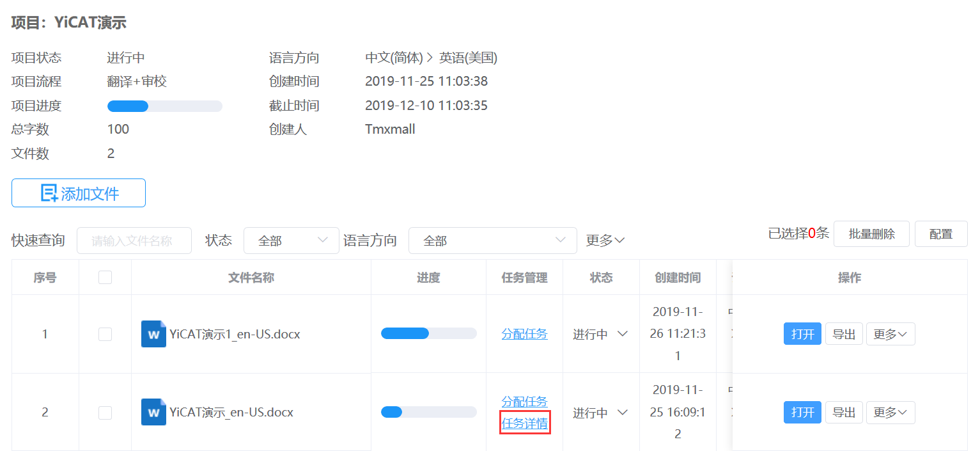Check the box for YiCAT演示_en-US.docx row
This screenshot has width=980, height=451.
click(105, 413)
